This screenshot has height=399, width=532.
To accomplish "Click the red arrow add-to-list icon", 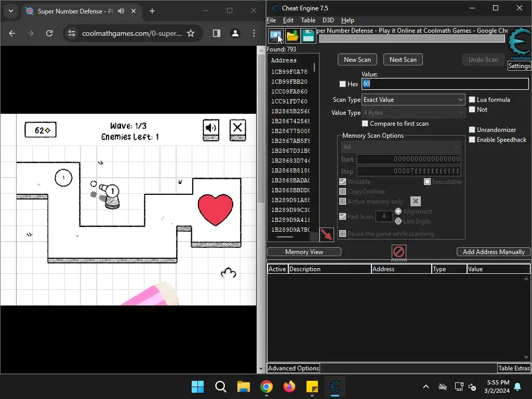I will pos(327,234).
